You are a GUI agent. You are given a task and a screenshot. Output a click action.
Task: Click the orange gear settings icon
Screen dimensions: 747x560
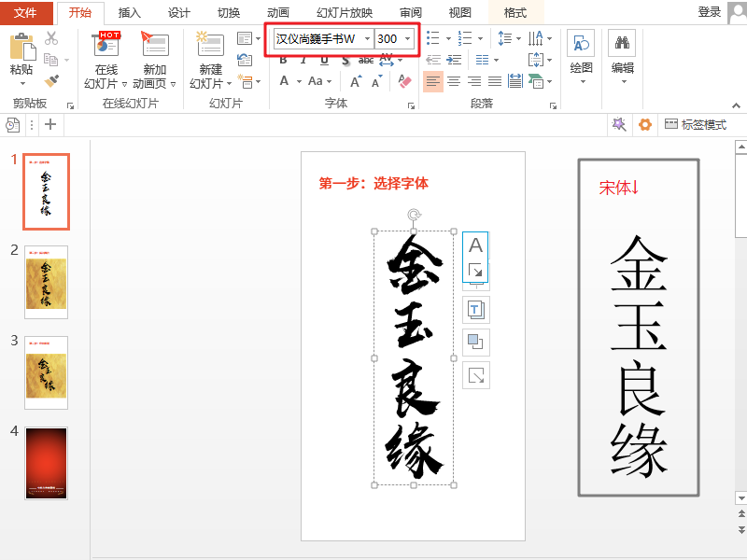click(645, 125)
